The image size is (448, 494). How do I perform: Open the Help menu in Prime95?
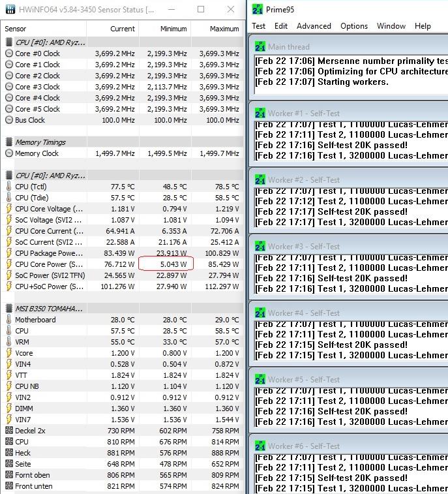[423, 26]
